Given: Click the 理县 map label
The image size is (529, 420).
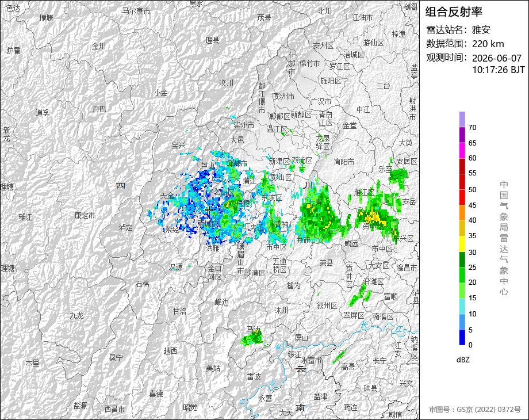Looking at the screenshot, I should 213,40.
